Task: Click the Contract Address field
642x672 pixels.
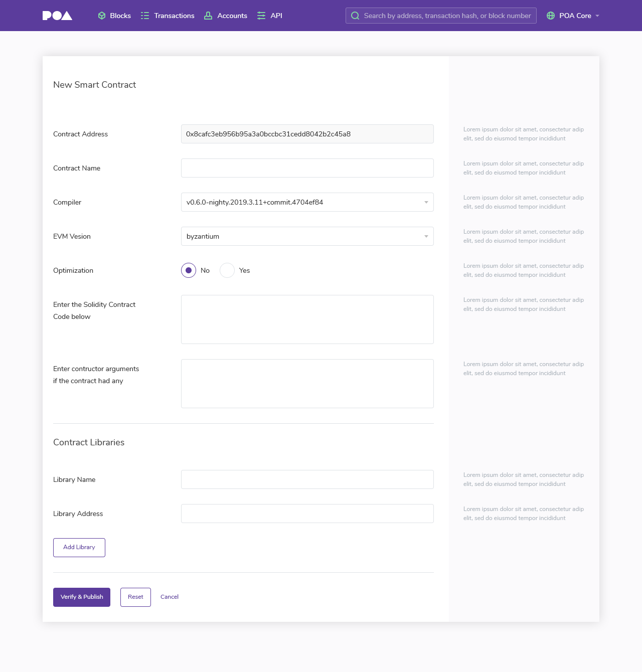Action: pyautogui.click(x=307, y=134)
